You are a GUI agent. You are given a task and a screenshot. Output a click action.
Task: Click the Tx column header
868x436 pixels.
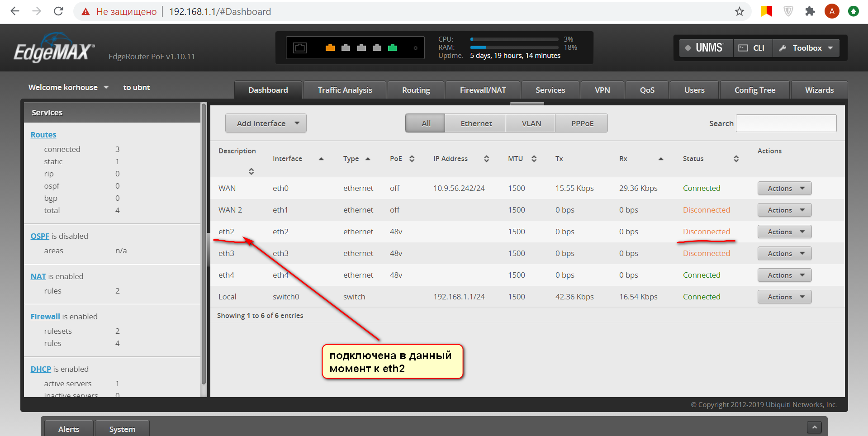559,159
